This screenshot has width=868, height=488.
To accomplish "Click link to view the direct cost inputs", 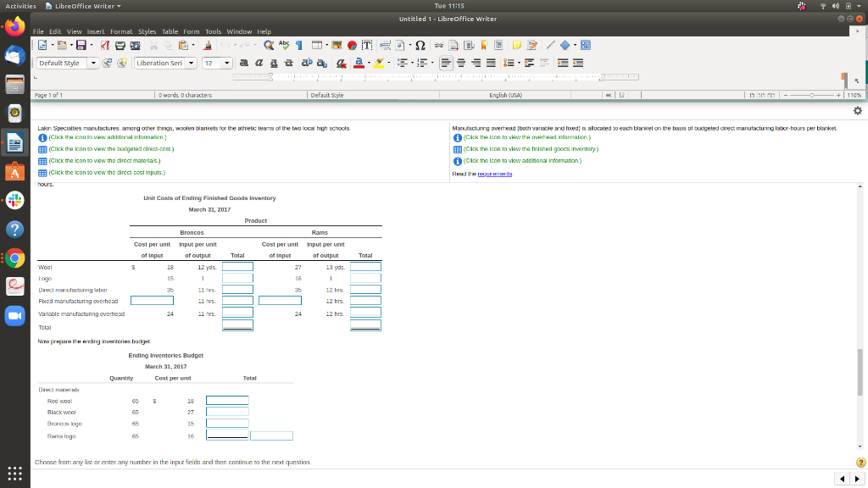I will [107, 173].
